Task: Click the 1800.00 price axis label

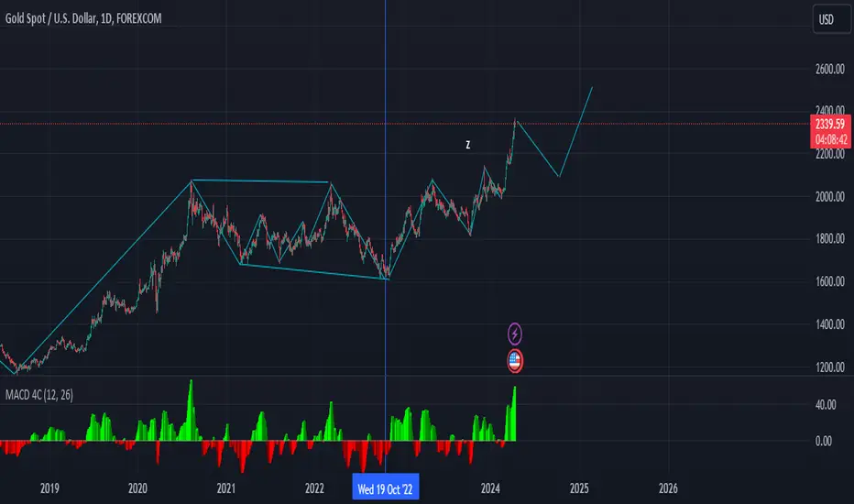Action: pos(830,238)
